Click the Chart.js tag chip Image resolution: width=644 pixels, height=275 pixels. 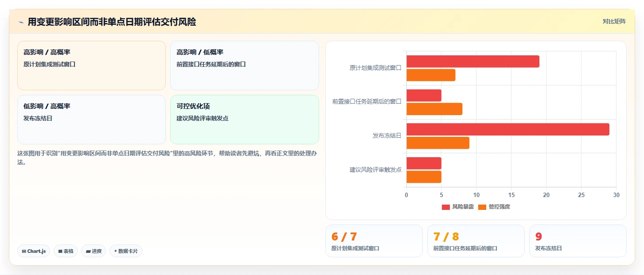tap(34, 251)
